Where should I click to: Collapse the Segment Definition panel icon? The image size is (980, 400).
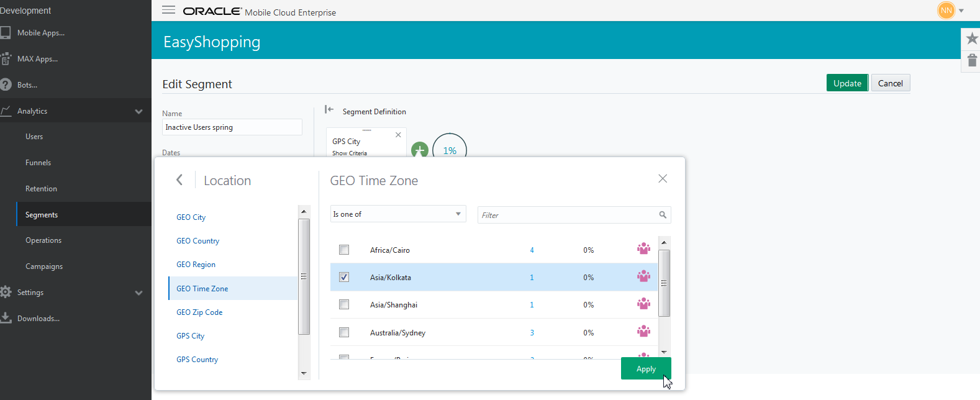329,109
